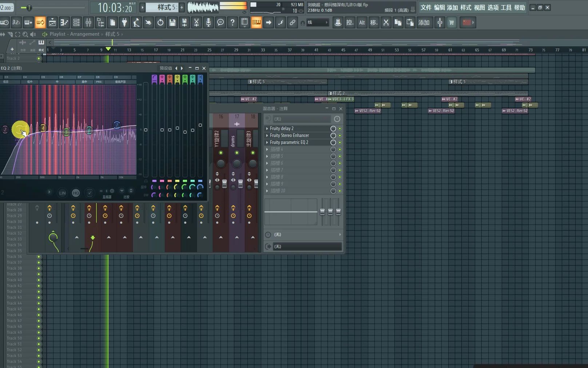Image resolution: width=588 pixels, height=368 pixels.
Task: Expand the Fruity Stereo Enhancer slot arrow
Action: coord(267,136)
